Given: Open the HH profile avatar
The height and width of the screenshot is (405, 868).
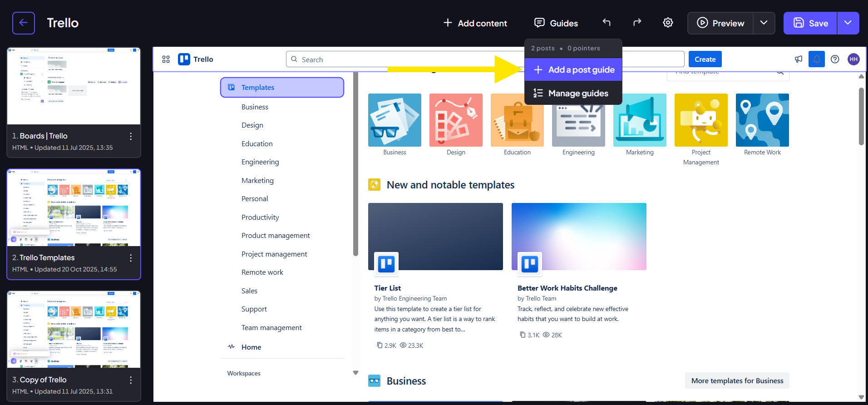Looking at the screenshot, I should (x=853, y=59).
